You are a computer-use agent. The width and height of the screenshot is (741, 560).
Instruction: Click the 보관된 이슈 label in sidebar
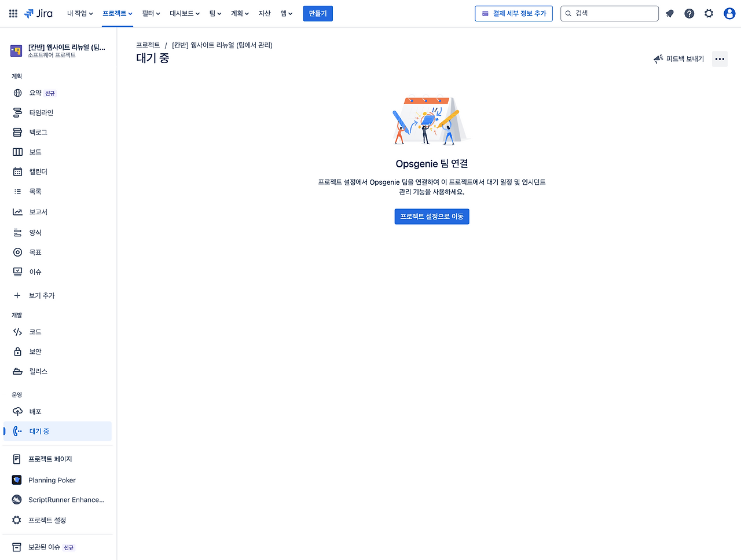[x=45, y=547]
